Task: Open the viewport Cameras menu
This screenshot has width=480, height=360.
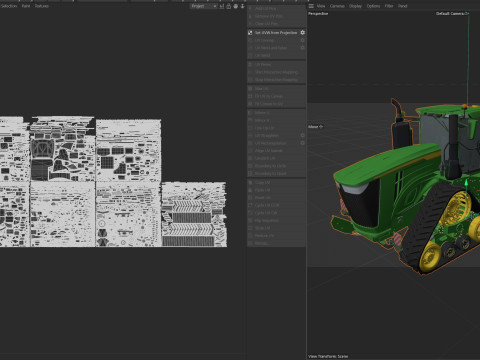Action: tap(337, 6)
